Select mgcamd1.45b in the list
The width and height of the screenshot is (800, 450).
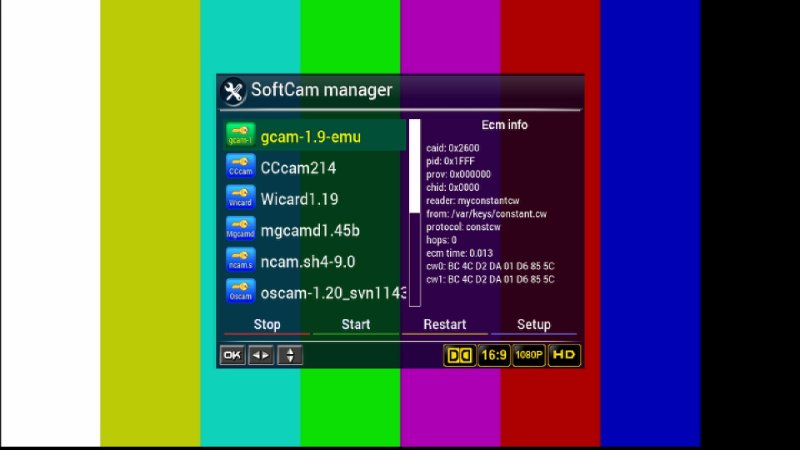(x=310, y=230)
